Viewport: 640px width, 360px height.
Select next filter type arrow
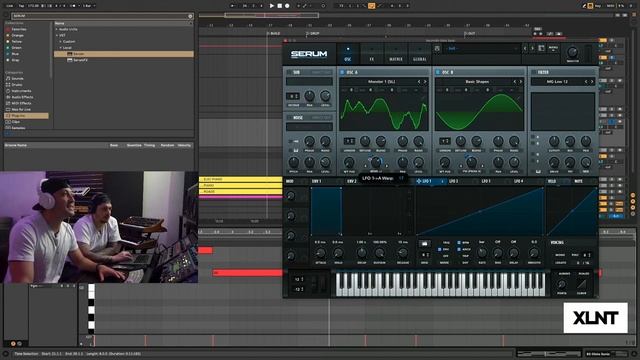coord(592,82)
